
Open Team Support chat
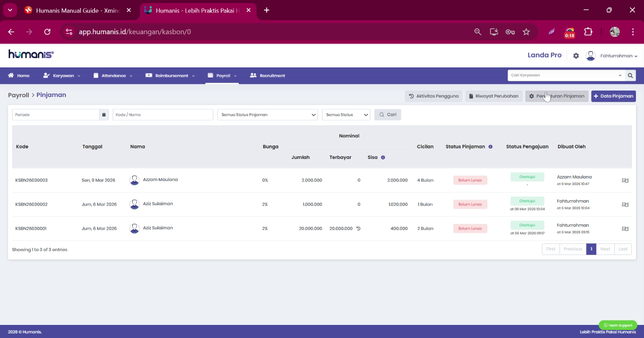[618, 325]
